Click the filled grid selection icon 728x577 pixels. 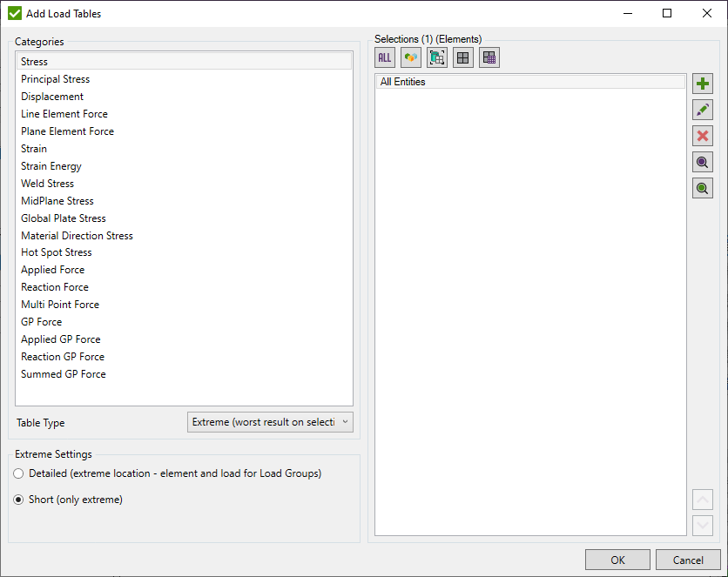click(489, 57)
